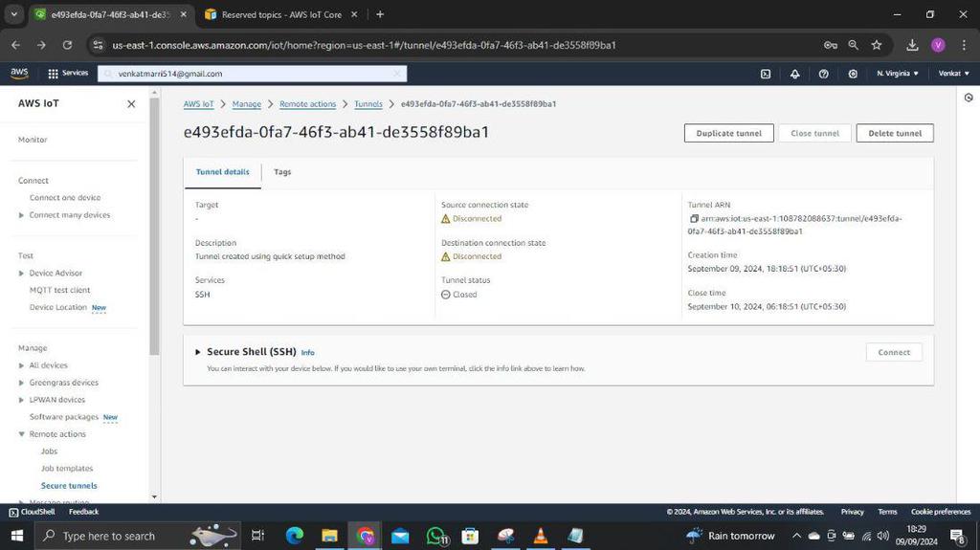Open the Services grid menu
This screenshot has width=980, height=550.
tap(68, 73)
